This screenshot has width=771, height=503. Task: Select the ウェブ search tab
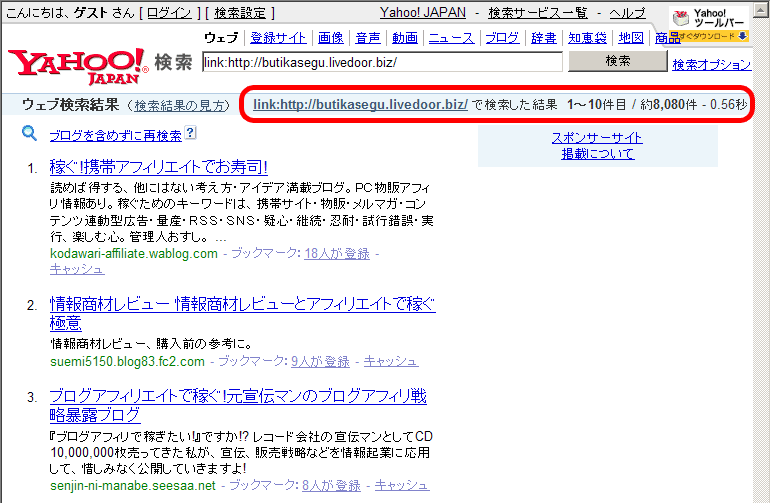point(221,38)
